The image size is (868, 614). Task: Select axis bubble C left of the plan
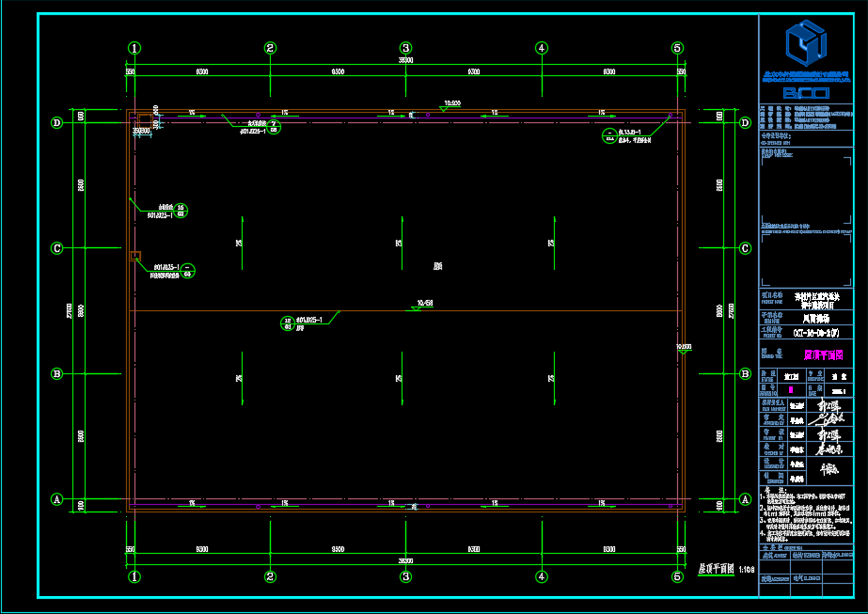(x=57, y=248)
